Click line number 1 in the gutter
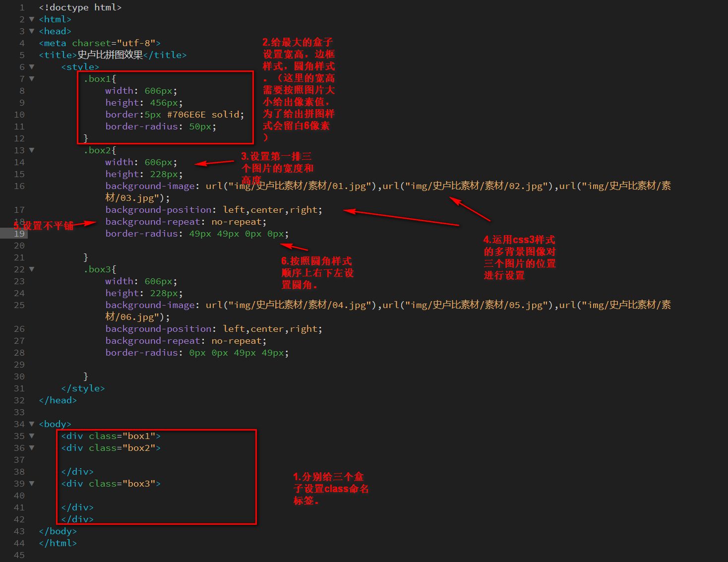This screenshot has height=562, width=728. tap(22, 7)
